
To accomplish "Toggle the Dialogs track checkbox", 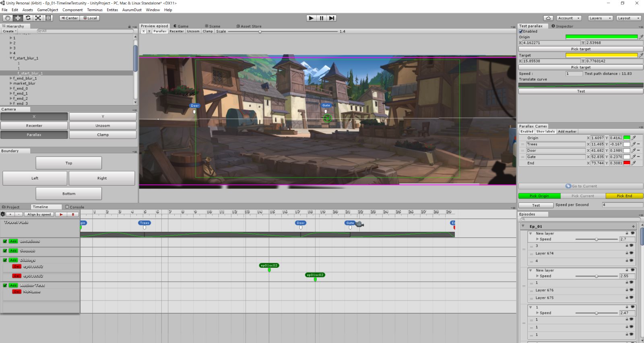I will click(x=5, y=260).
